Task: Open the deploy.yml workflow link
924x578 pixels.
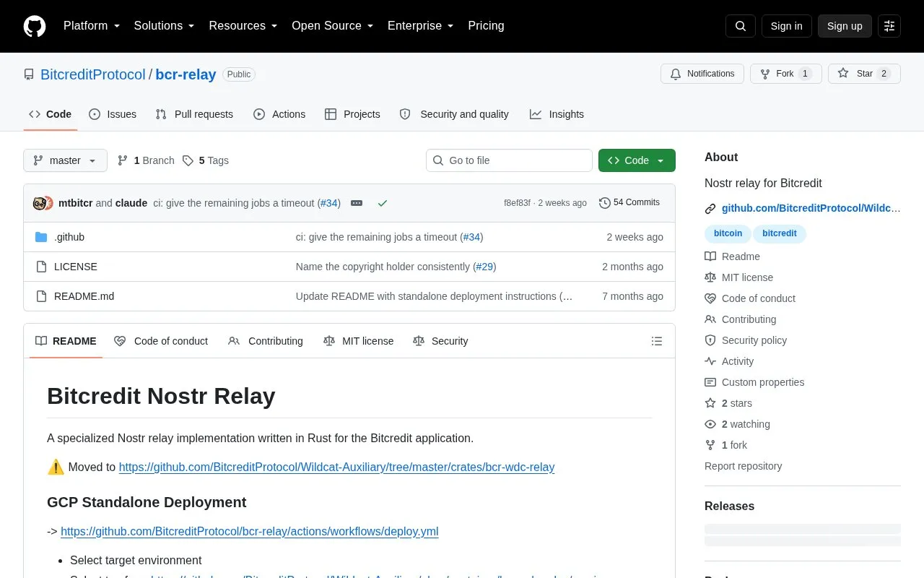Action: [250, 532]
